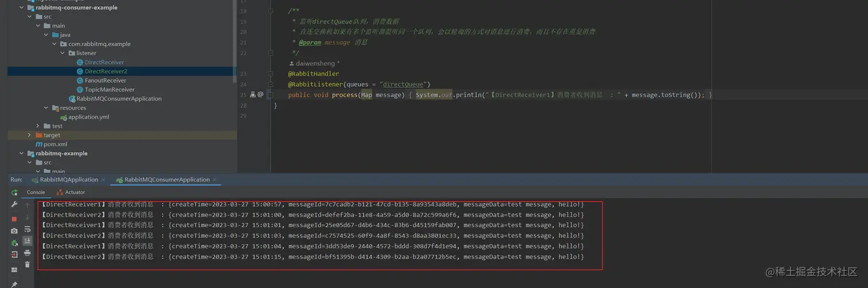Click the target folder icon
This screenshot has height=288, width=868.
[39, 135]
